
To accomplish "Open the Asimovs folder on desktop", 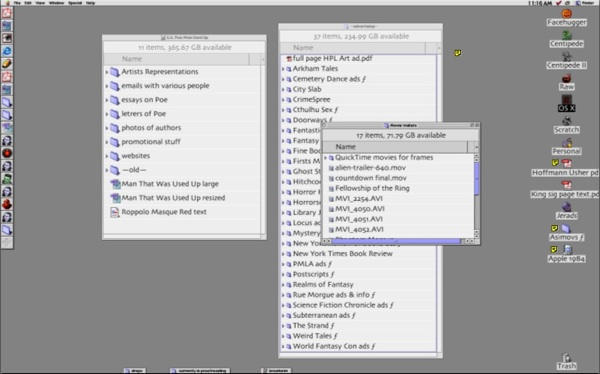I will tap(566, 229).
